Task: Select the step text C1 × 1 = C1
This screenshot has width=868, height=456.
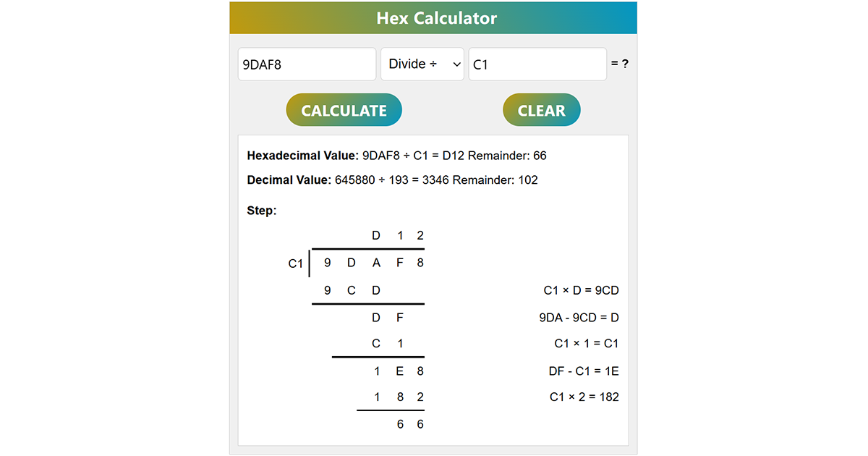Action: [586, 344]
